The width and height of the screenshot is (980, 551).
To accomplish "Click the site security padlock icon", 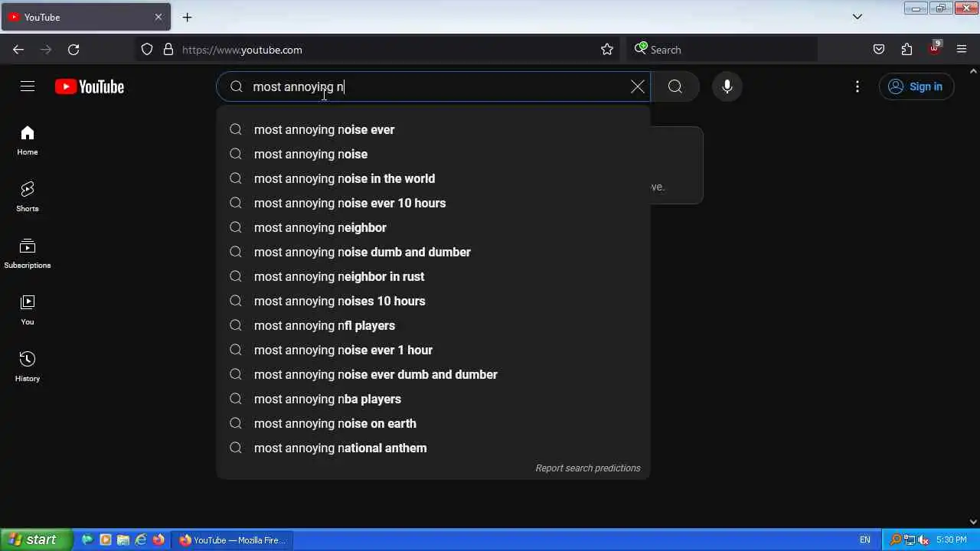I will (x=168, y=50).
